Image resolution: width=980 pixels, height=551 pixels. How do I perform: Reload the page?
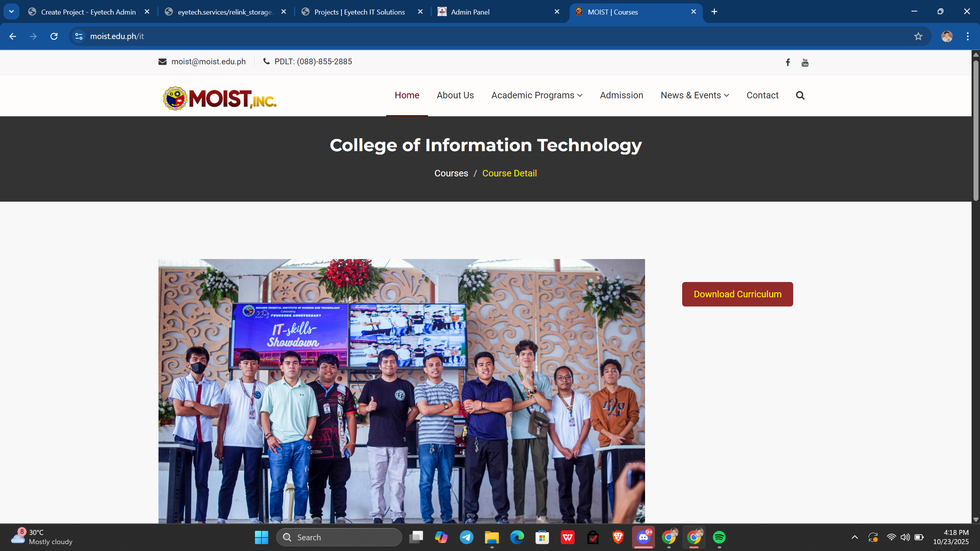54,36
